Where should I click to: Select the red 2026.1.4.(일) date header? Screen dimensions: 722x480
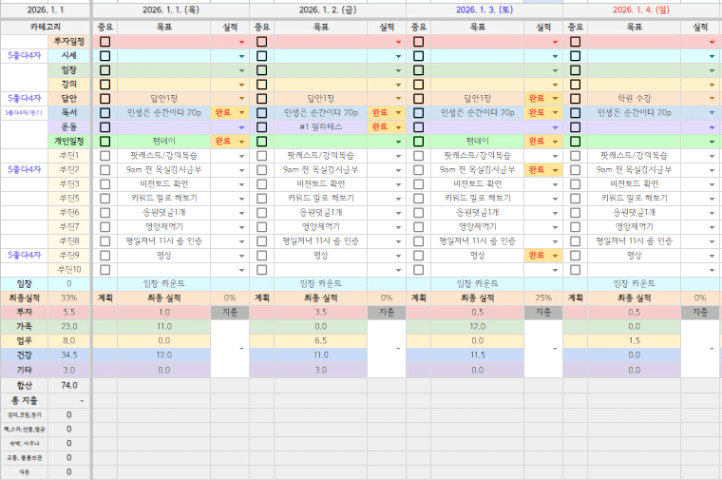(641, 10)
